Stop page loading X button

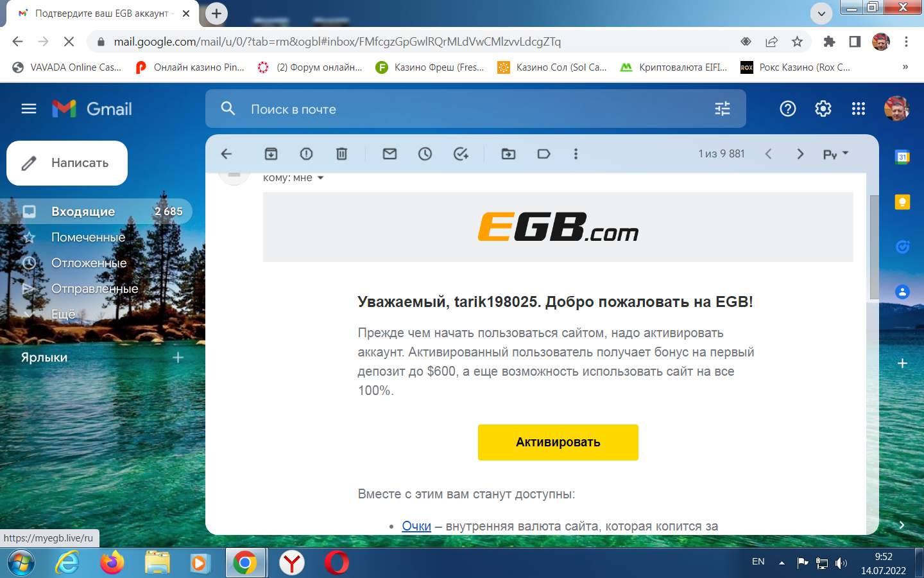(x=69, y=42)
